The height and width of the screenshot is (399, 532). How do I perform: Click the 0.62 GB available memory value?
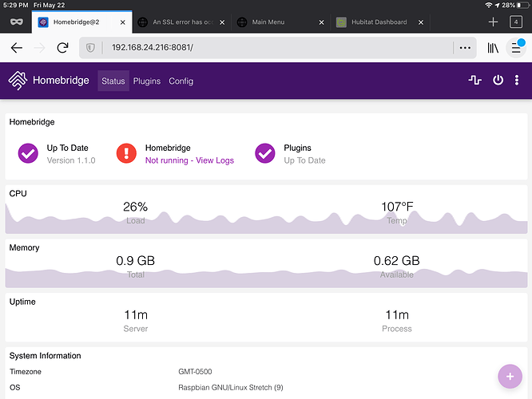click(x=397, y=261)
